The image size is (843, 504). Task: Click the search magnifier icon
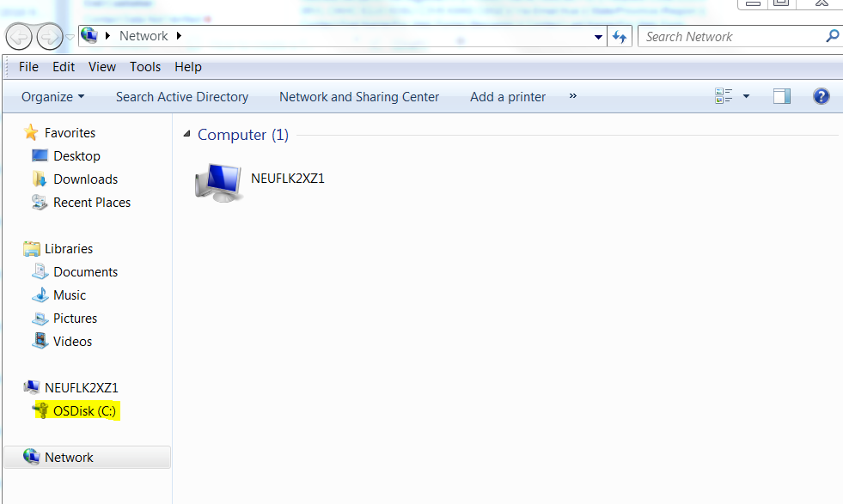[832, 36]
